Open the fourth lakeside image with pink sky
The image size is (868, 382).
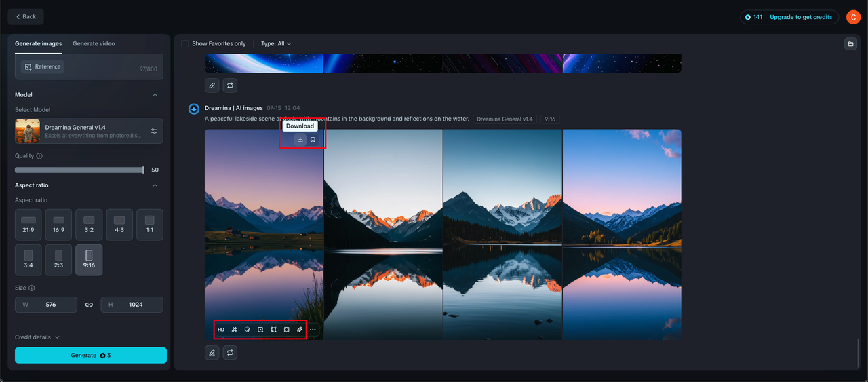click(x=622, y=235)
